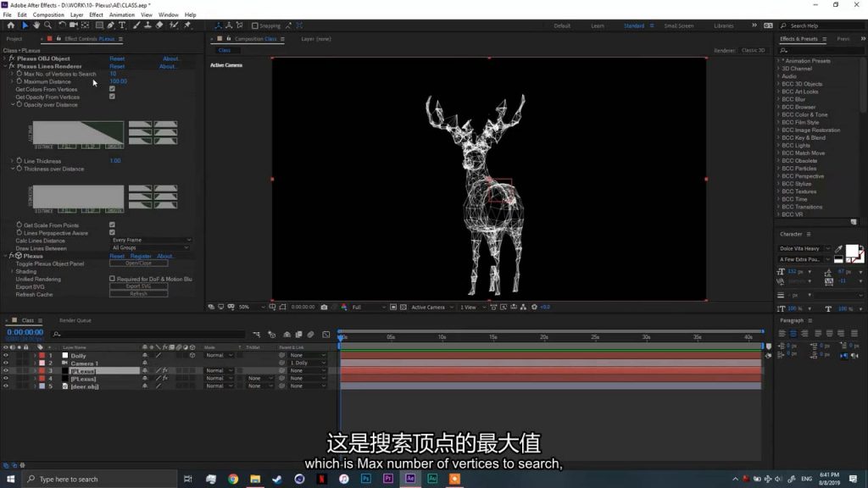Viewport: 868px width, 488px height.
Task: Select the Roto Brush tool
Action: (x=174, y=25)
